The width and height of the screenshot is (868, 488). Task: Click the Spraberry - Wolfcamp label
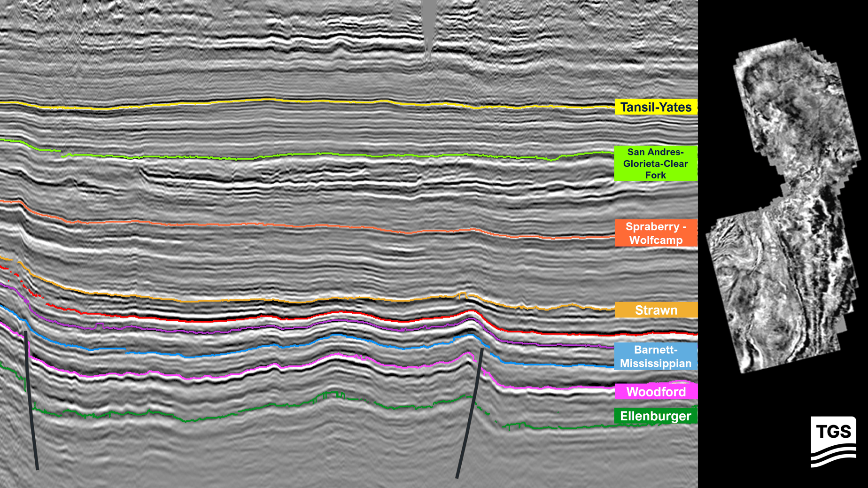tap(656, 233)
